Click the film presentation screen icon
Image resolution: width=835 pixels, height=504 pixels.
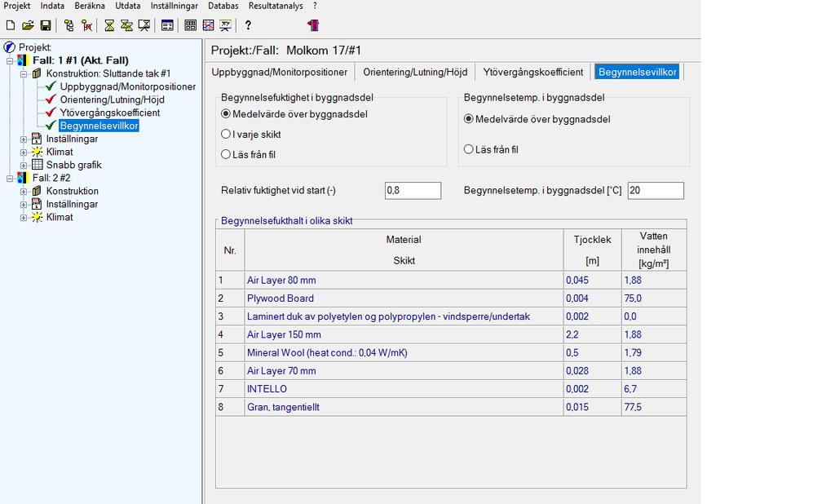click(226, 25)
